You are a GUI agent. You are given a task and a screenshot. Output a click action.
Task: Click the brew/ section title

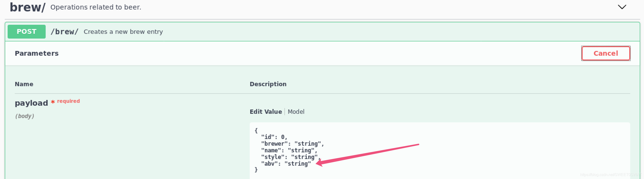point(28,7)
